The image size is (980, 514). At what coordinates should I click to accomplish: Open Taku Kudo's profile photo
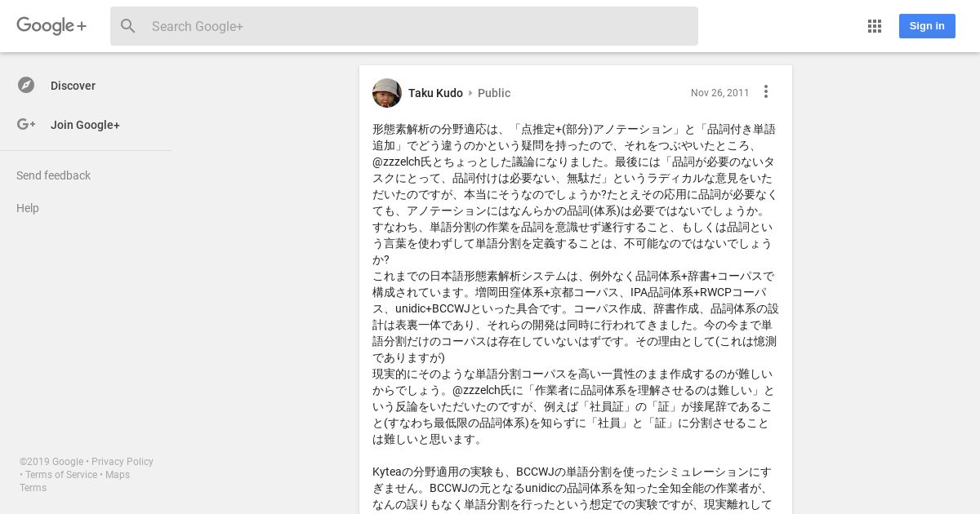387,93
